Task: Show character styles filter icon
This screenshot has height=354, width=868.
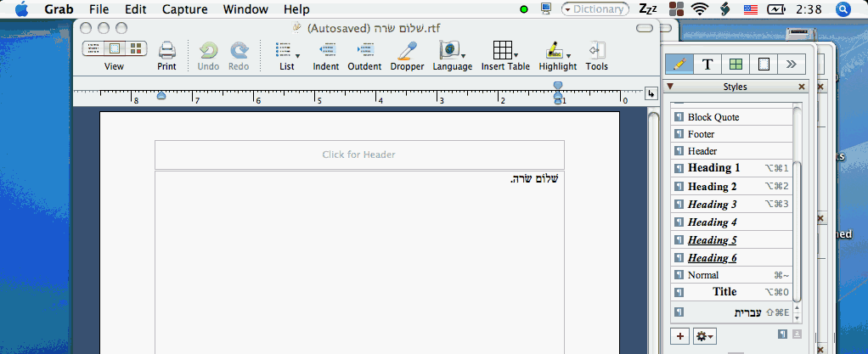Action: [x=798, y=334]
